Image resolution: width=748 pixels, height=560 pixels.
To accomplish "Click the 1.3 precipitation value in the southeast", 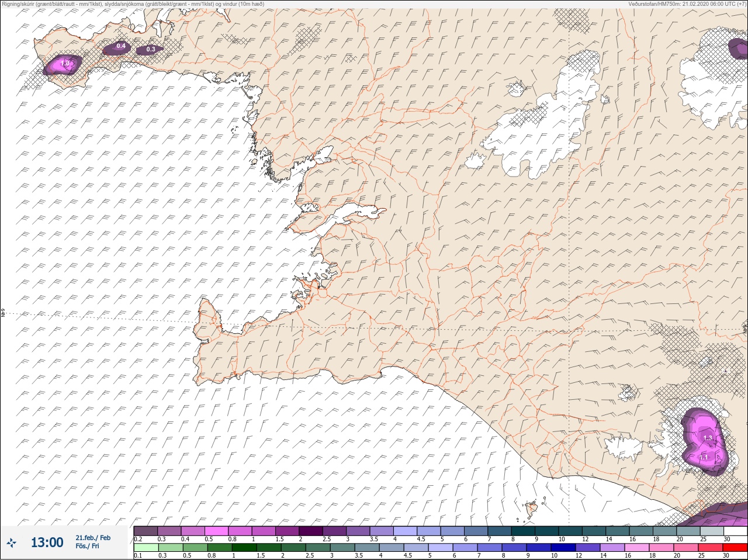I will [x=708, y=437].
